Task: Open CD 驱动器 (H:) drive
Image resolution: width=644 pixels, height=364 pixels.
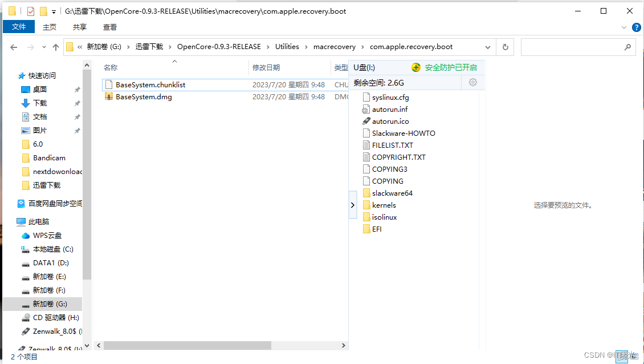Action: click(x=56, y=318)
